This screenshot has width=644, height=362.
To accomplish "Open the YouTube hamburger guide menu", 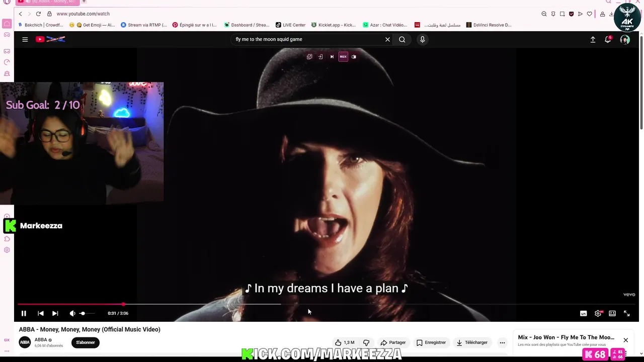I will click(25, 39).
